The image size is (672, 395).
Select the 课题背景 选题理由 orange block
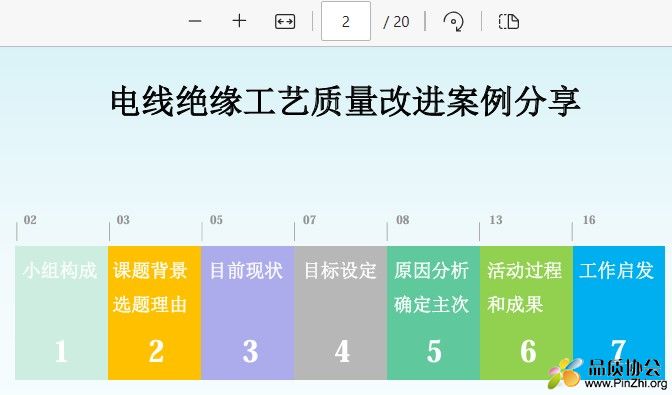(x=154, y=313)
